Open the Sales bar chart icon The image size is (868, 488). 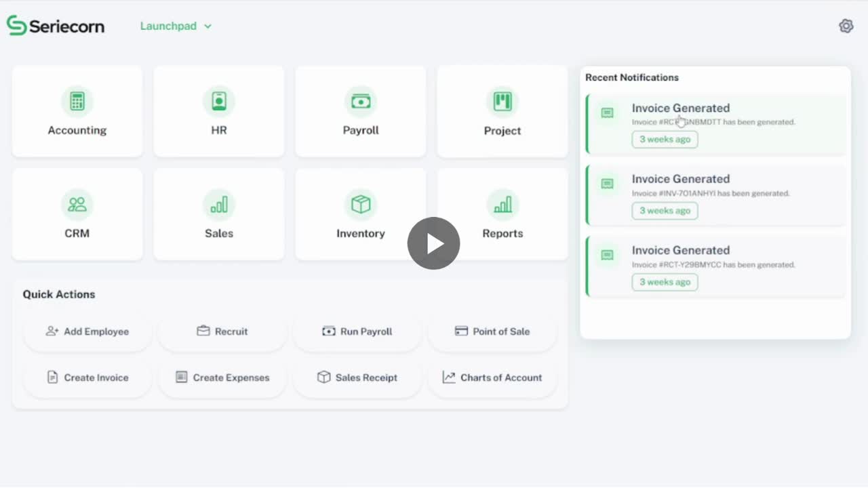218,205
